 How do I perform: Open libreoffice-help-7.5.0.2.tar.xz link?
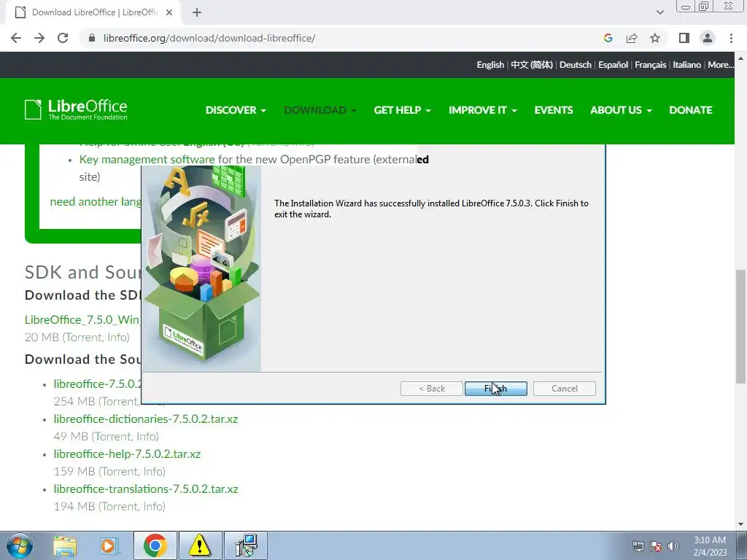[x=127, y=454]
